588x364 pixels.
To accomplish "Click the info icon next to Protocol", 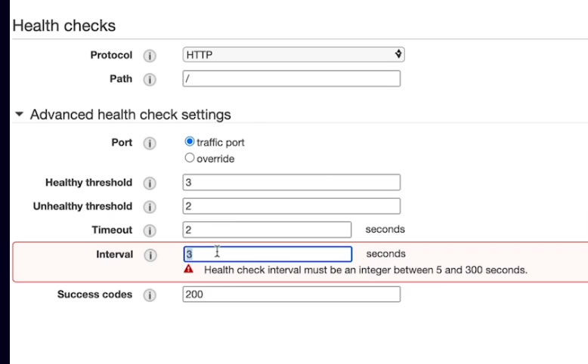I will [150, 55].
